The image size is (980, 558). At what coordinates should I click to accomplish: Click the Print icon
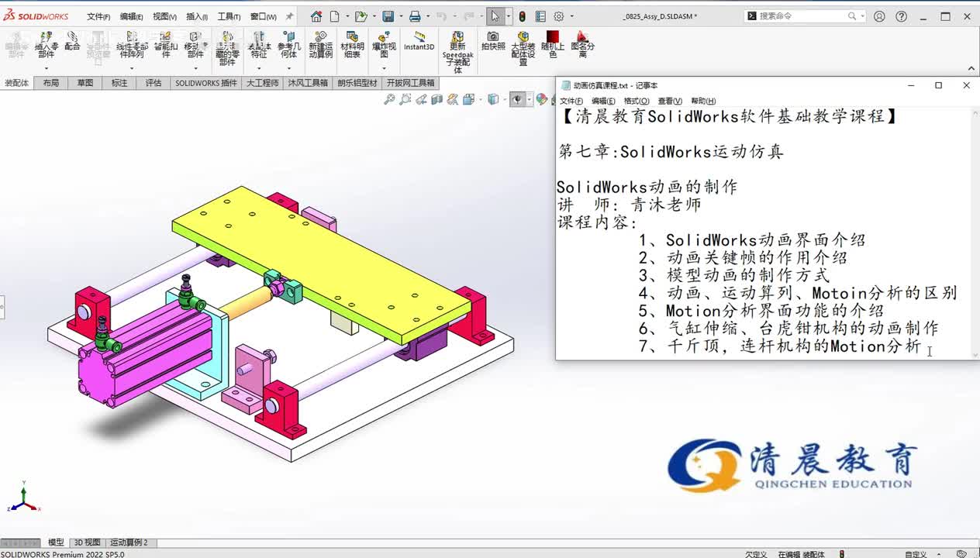point(415,16)
